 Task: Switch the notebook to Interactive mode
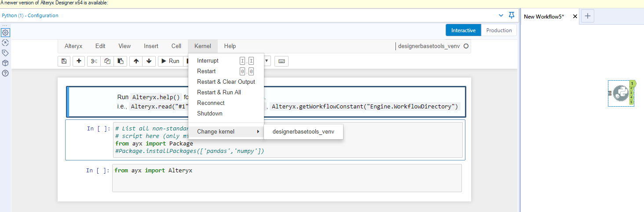(463, 30)
